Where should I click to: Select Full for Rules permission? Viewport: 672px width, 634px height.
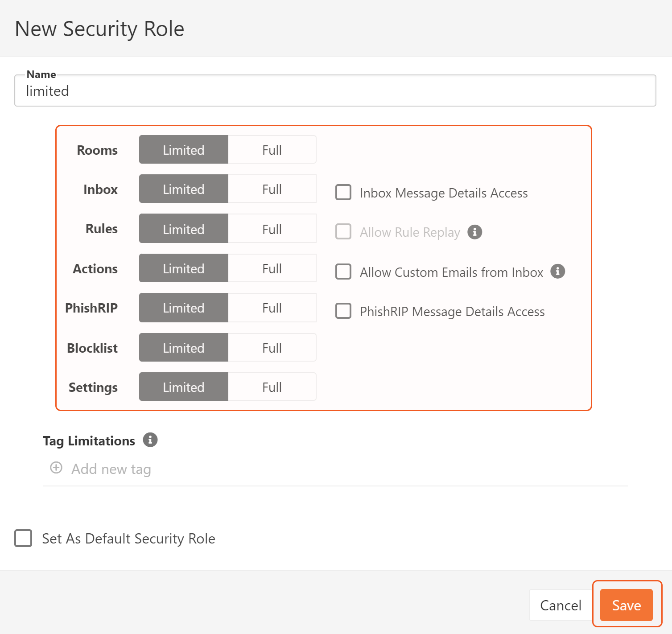click(272, 229)
